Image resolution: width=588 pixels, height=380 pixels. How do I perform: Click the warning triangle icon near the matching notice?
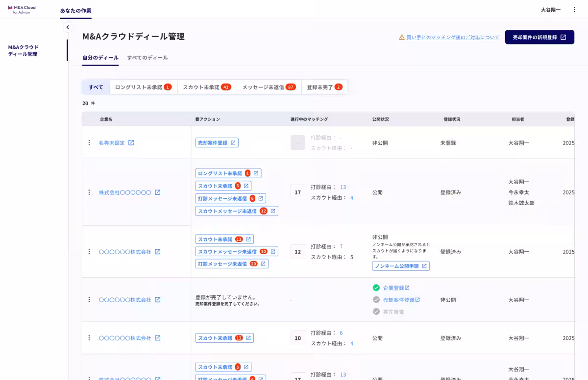click(x=402, y=37)
